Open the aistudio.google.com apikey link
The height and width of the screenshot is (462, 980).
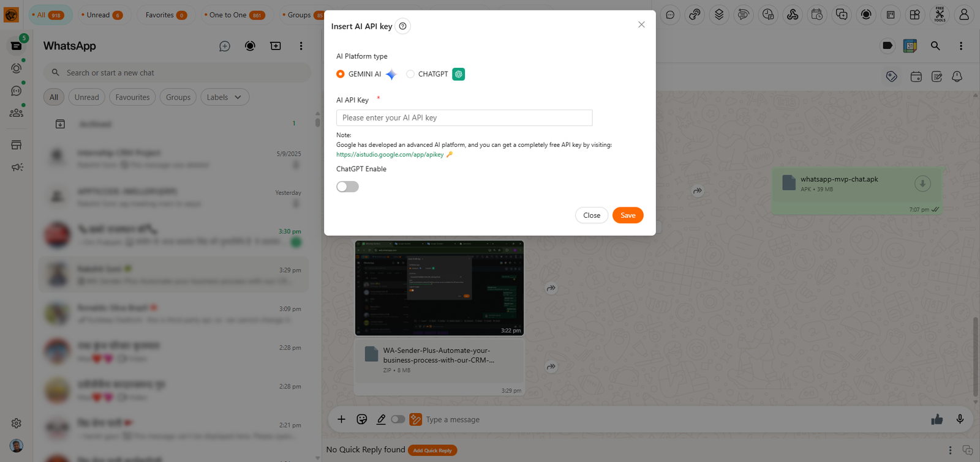[390, 155]
